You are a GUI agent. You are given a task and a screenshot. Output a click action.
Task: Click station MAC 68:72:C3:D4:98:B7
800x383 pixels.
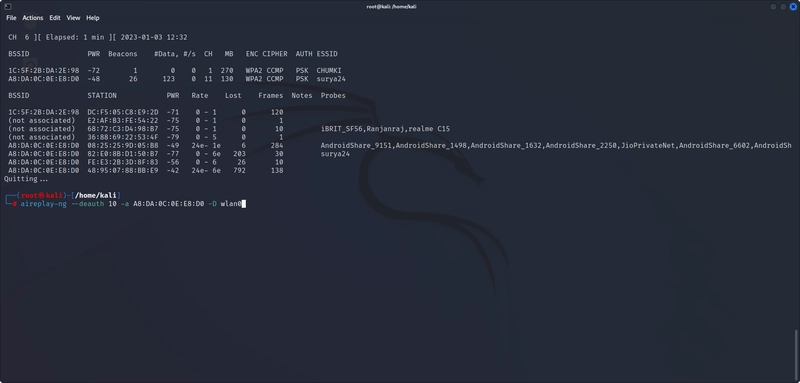coord(123,129)
